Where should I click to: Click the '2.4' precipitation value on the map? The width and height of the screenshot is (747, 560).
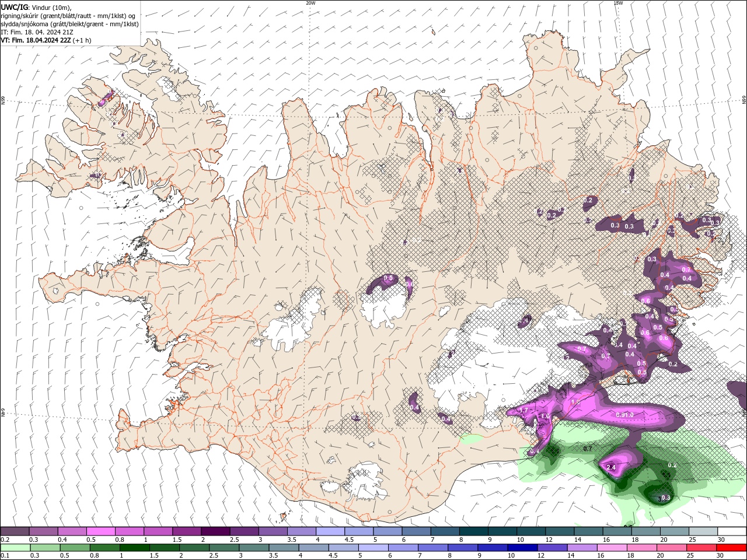[x=612, y=468]
